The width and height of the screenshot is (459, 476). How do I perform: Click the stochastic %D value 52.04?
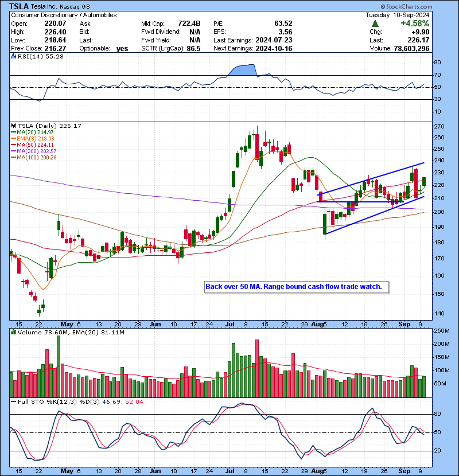click(134, 401)
